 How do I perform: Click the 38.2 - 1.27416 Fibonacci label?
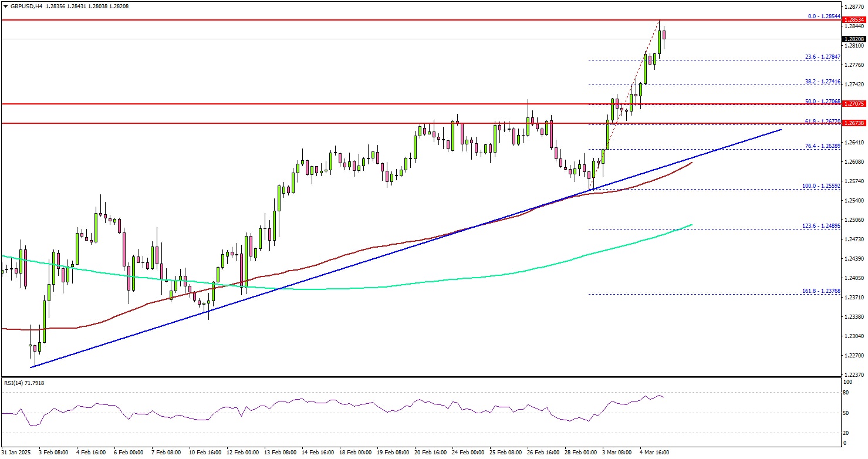pyautogui.click(x=822, y=82)
